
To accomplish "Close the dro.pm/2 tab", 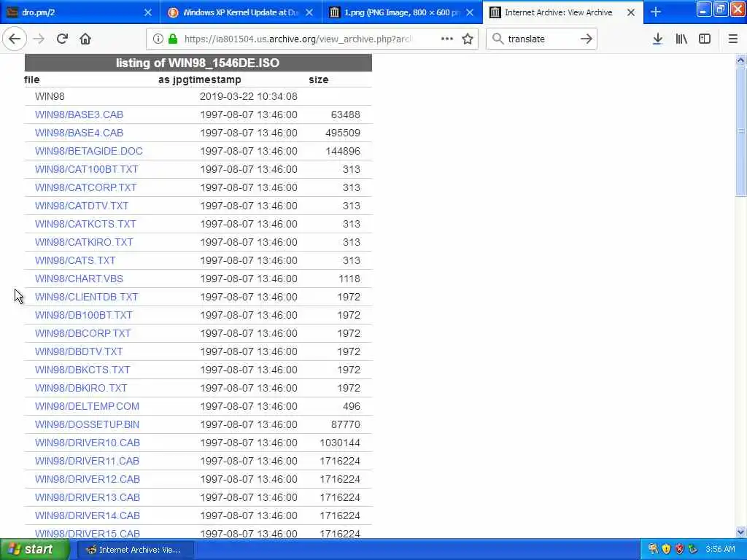I will coord(148,12).
